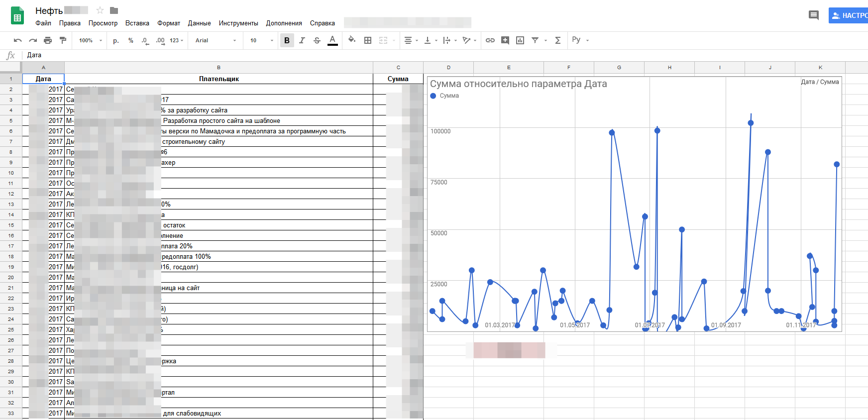868x420 pixels.
Task: Click the undo icon in toolbar
Action: coord(18,40)
